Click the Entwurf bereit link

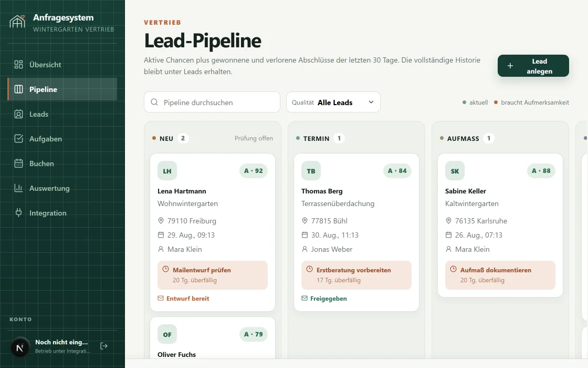point(183,299)
